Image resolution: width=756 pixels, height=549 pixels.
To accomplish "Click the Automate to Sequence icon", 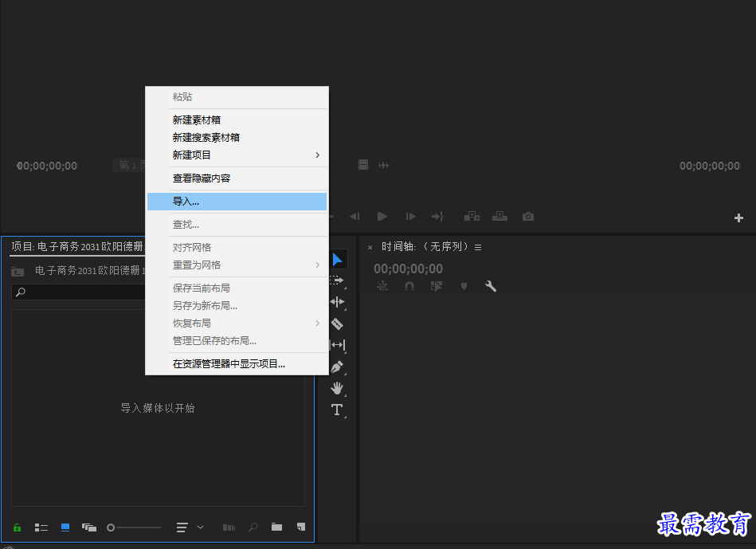I will 229,527.
